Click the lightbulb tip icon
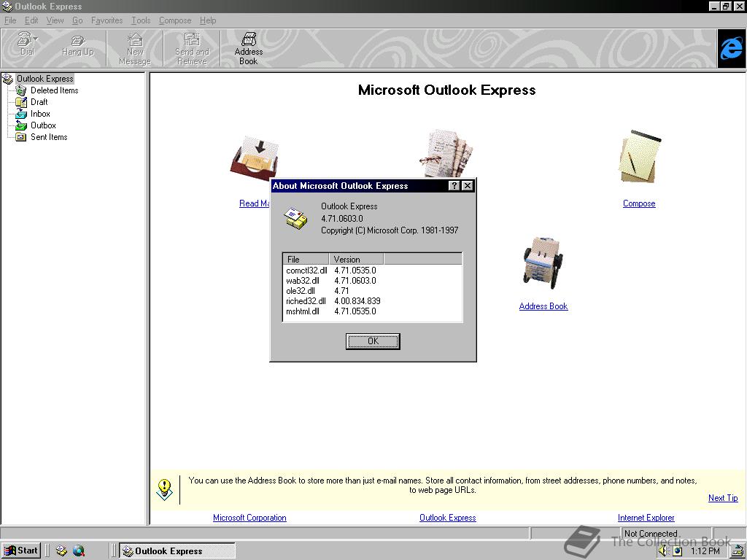The width and height of the screenshot is (747, 560). 164,489
